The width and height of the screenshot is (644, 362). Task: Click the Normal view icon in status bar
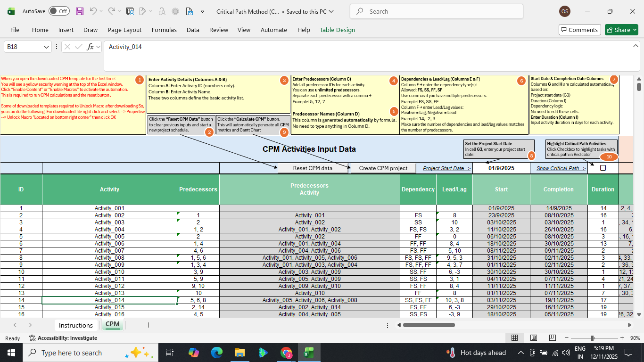pos(515,338)
